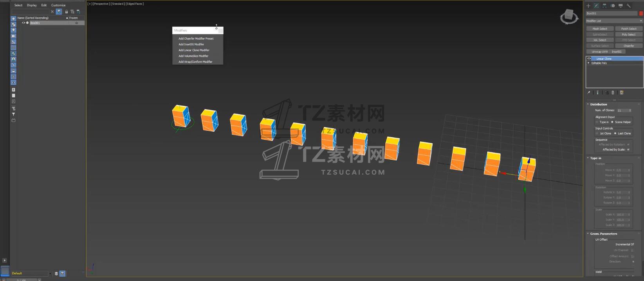Image resolution: width=644 pixels, height=281 pixels.
Task: Click the Box001 object name field
Action: click(x=612, y=13)
